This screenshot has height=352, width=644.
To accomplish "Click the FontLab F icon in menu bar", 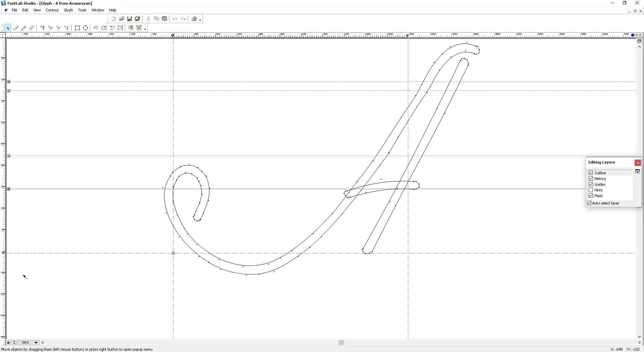I will click(x=6, y=10).
